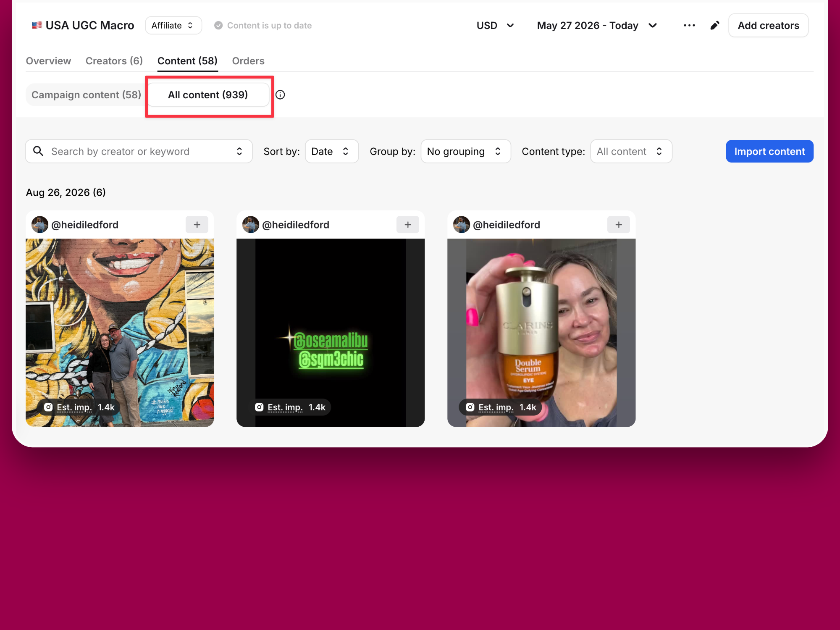Click the magnifier search icon

38,151
